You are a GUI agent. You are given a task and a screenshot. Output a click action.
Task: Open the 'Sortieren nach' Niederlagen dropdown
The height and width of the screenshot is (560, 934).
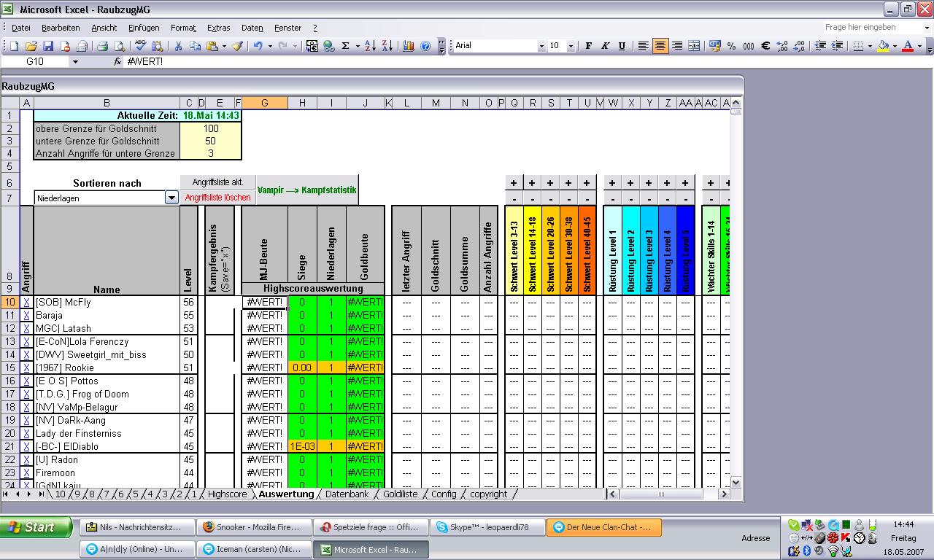(x=171, y=198)
